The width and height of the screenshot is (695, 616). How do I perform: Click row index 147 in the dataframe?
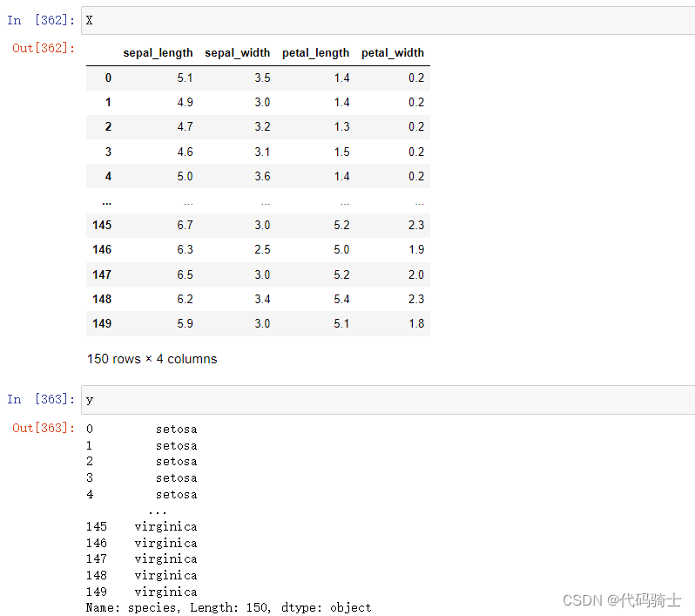point(102,275)
